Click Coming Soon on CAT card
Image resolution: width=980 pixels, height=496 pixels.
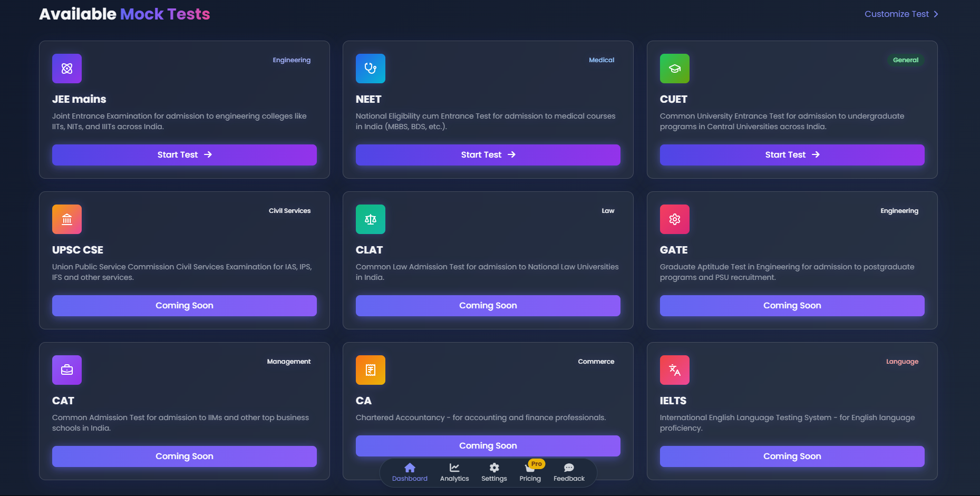click(x=185, y=456)
